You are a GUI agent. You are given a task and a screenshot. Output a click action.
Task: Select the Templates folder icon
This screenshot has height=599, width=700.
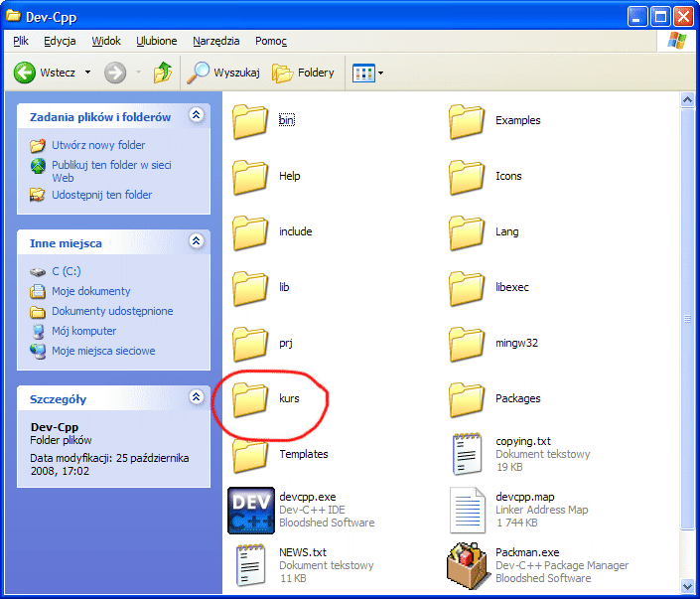pos(251,454)
